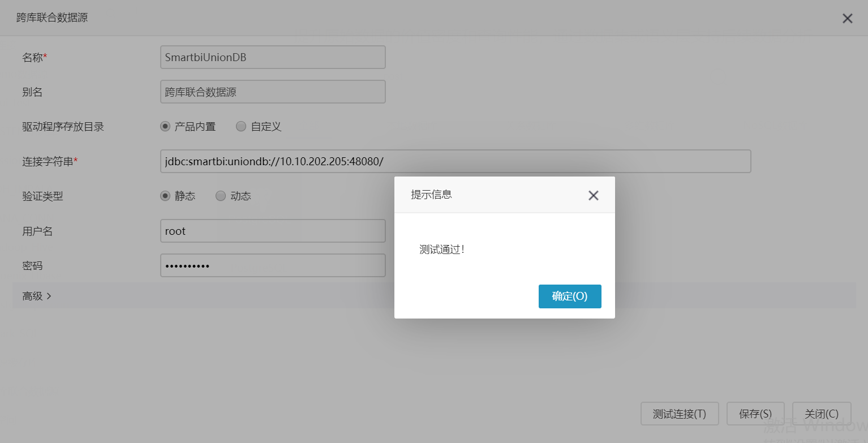
Task: Click the 保存(S) button
Action: (x=755, y=414)
